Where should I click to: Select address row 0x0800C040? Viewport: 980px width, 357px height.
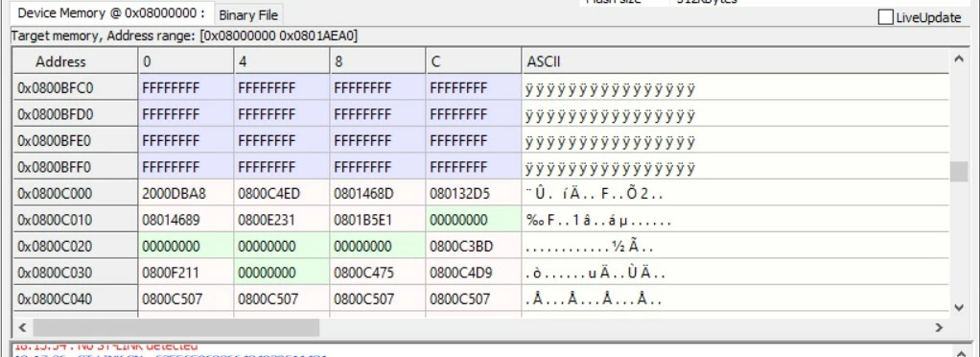click(75, 298)
